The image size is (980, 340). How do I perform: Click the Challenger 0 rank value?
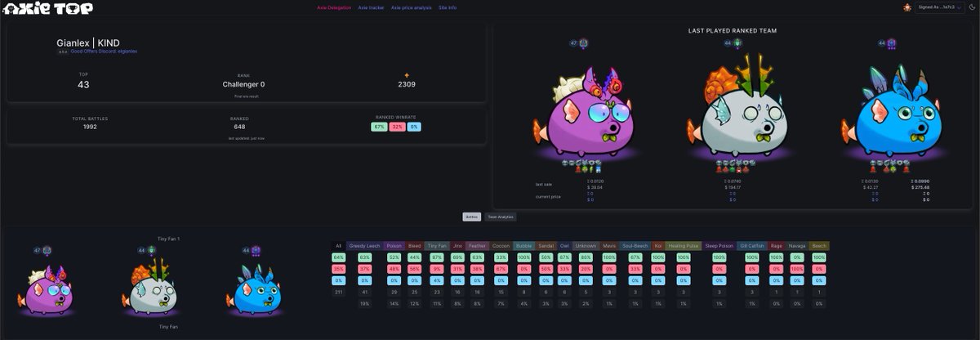[x=243, y=84]
